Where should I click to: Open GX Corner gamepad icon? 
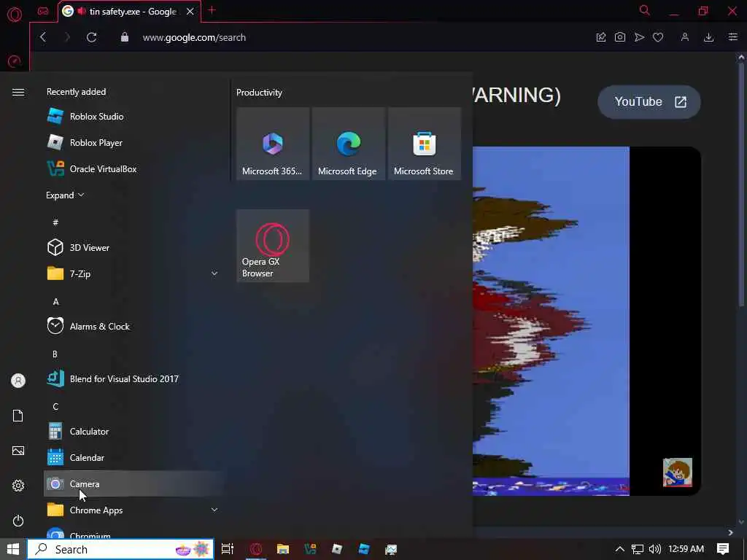[x=43, y=12]
